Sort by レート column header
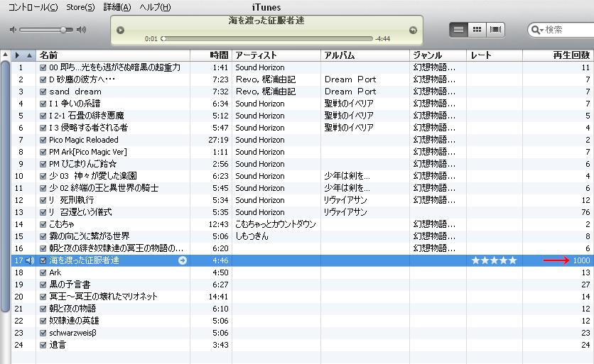This screenshot has height=364, width=594. pos(495,55)
